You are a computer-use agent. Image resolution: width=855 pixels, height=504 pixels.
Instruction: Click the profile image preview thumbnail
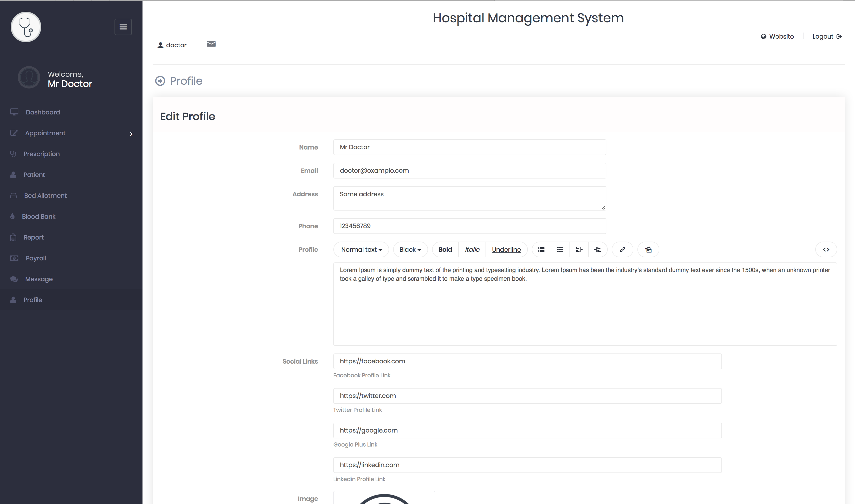(x=384, y=498)
